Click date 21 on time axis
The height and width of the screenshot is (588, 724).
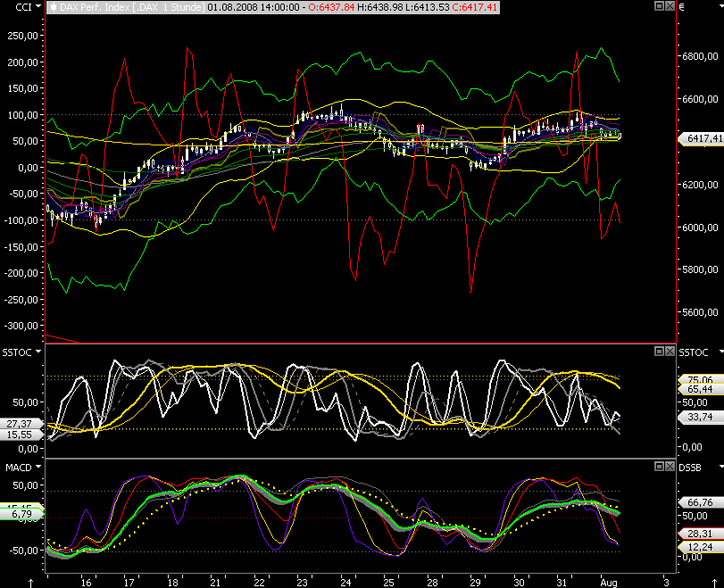216,583
